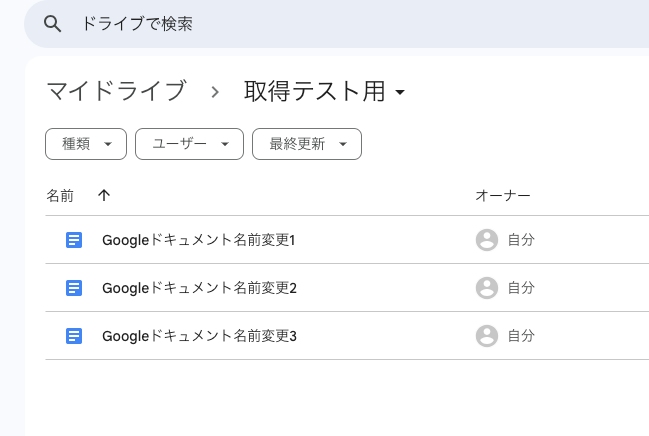Type in the ドライブで検索 search field
The image size is (649, 436).
(300, 23)
